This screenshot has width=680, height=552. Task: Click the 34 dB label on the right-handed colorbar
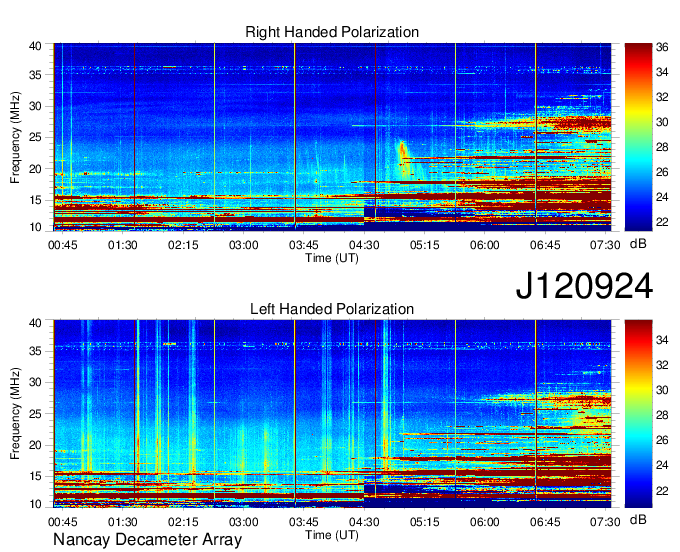pos(662,72)
